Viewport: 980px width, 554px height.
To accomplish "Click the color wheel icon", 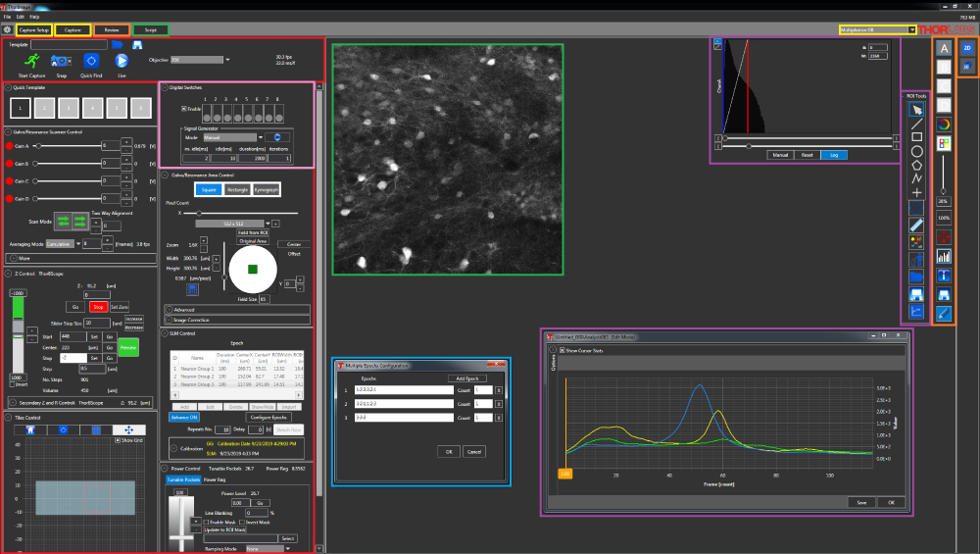I will [944, 125].
